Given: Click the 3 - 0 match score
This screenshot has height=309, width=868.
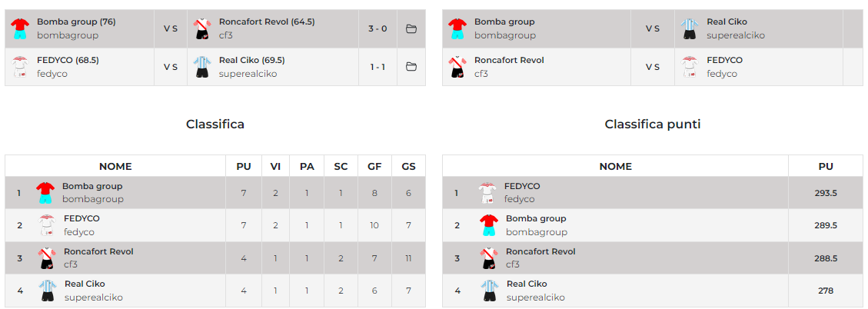Looking at the screenshot, I should tap(377, 28).
